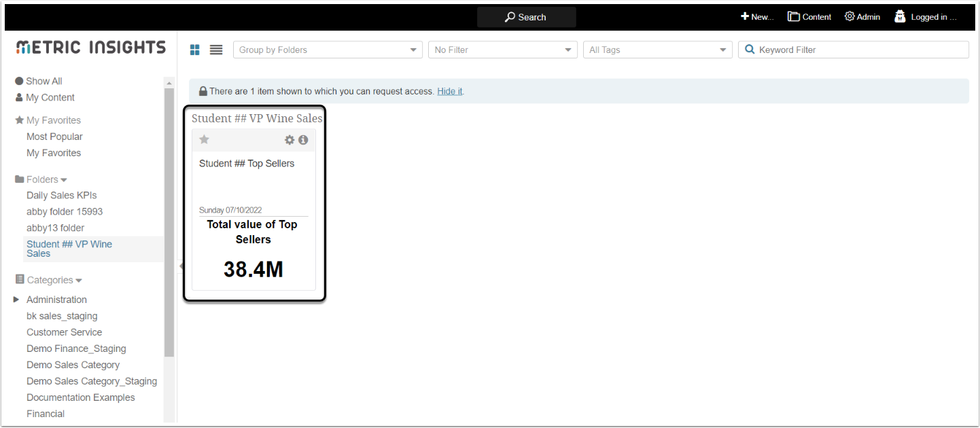Select Show All in sidebar
980x428 pixels.
(39, 81)
